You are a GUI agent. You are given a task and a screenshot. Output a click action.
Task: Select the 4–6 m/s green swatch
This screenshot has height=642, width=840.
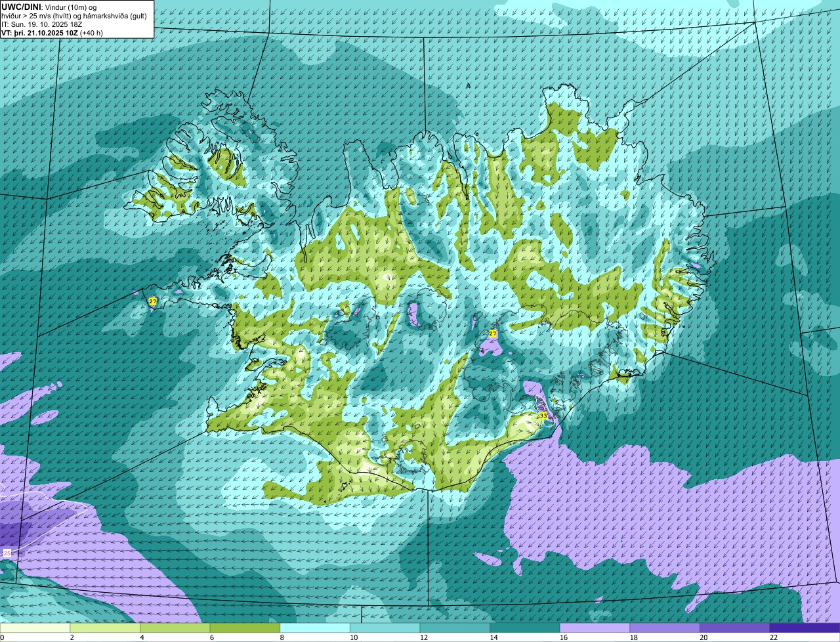[175, 628]
